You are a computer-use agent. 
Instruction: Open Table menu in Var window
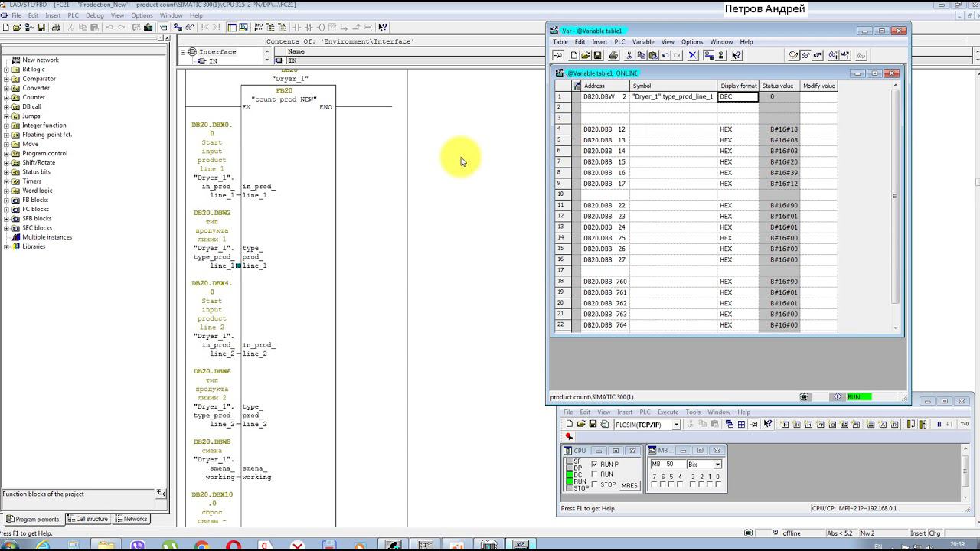click(x=560, y=42)
